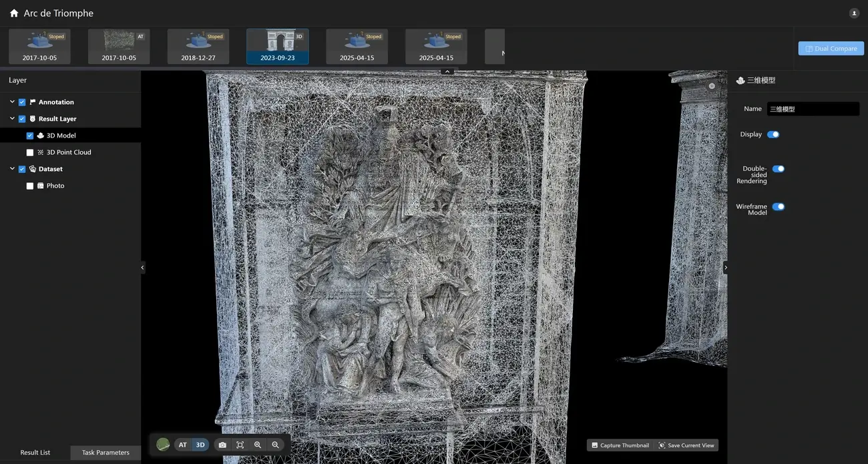Viewport: 868px width, 464px height.
Task: Collapse the left Layer panel with arrow
Action: (142, 268)
